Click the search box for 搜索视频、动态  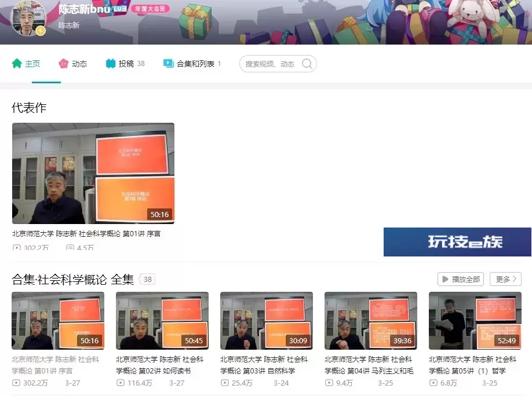[x=278, y=64]
